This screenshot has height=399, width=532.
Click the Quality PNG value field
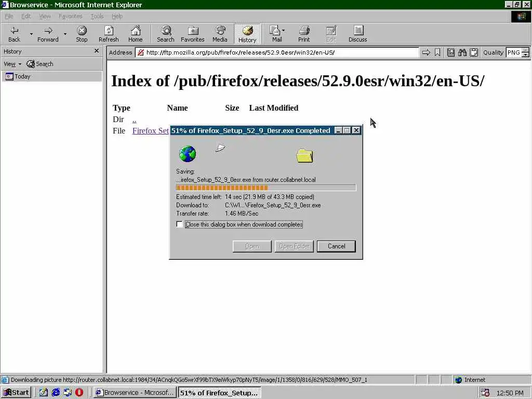point(514,52)
